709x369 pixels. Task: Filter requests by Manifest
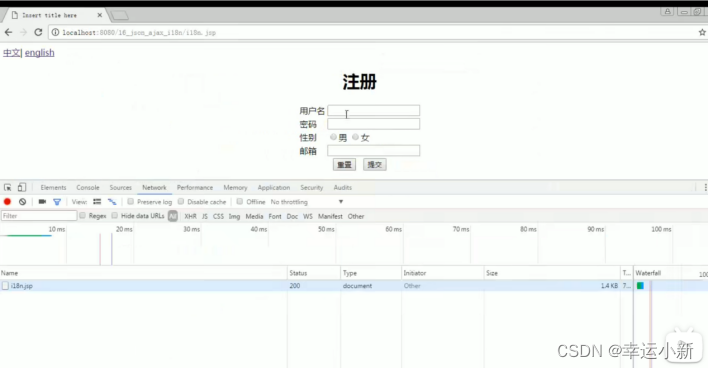tap(330, 216)
